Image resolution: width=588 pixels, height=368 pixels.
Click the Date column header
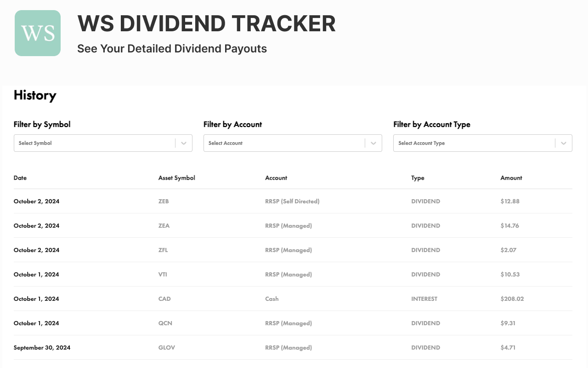pos(20,178)
